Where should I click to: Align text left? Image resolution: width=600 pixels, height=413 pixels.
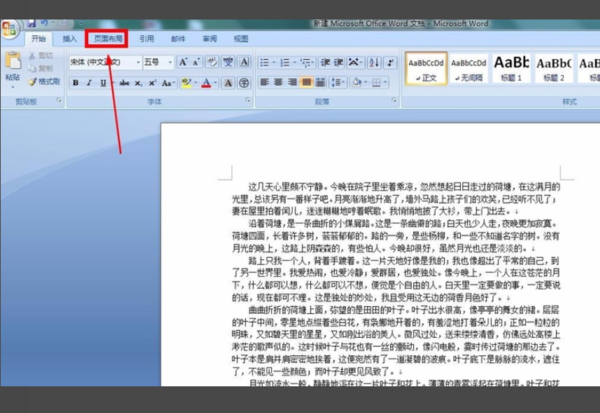[264, 82]
